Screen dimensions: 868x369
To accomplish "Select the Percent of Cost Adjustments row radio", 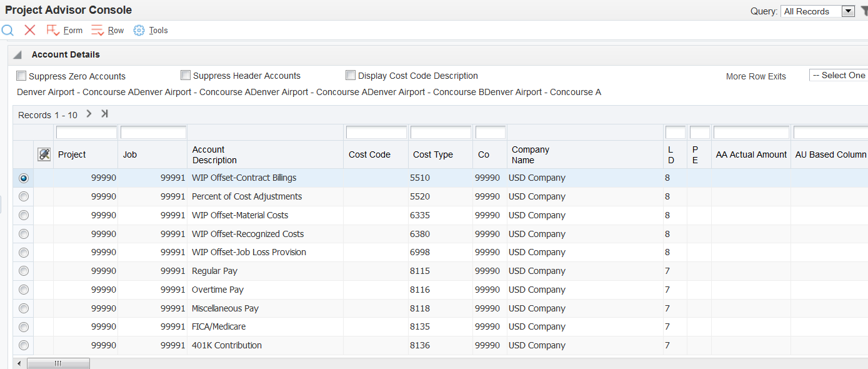I will coord(24,196).
